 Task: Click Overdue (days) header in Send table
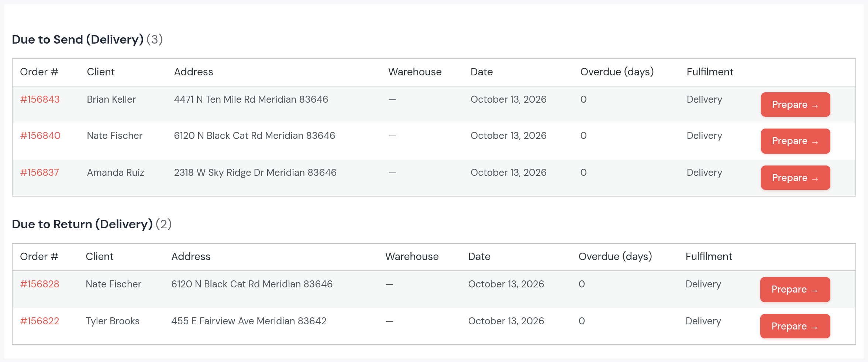click(617, 72)
